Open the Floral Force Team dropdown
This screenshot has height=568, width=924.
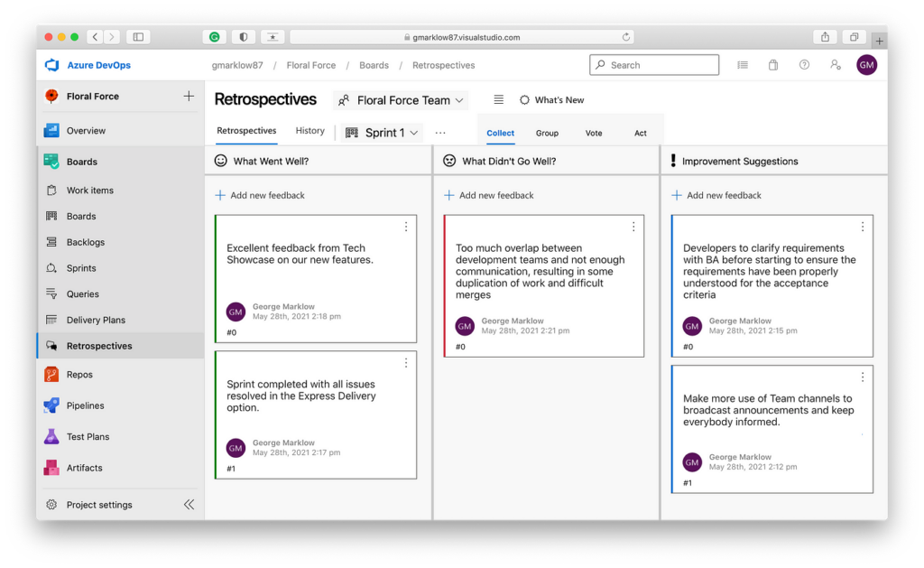pos(401,100)
